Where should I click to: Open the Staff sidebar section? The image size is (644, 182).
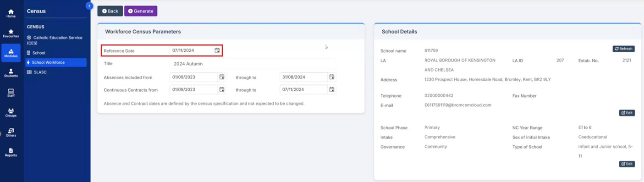[x=11, y=93]
